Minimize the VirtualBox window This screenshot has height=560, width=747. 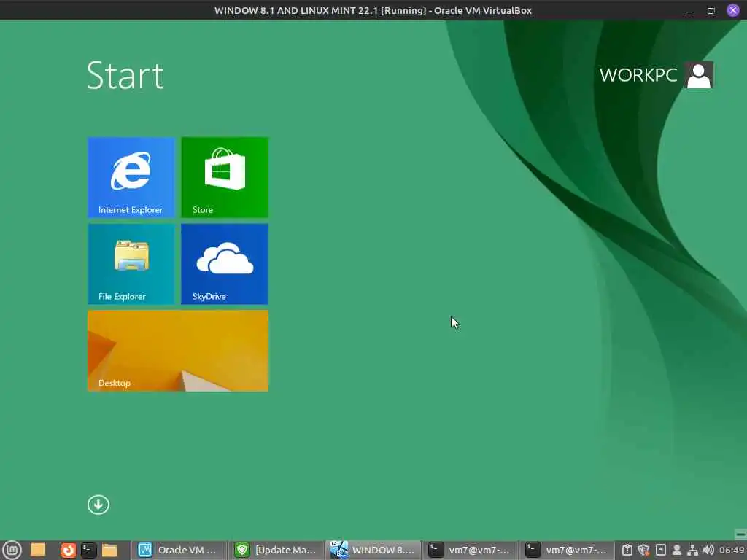[689, 10]
